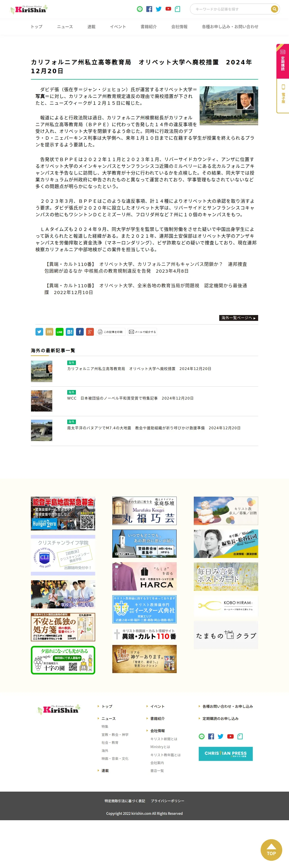Open related article link dated 2022年12月10日
The height and width of the screenshot is (868, 289).
pyautogui.click(x=146, y=289)
